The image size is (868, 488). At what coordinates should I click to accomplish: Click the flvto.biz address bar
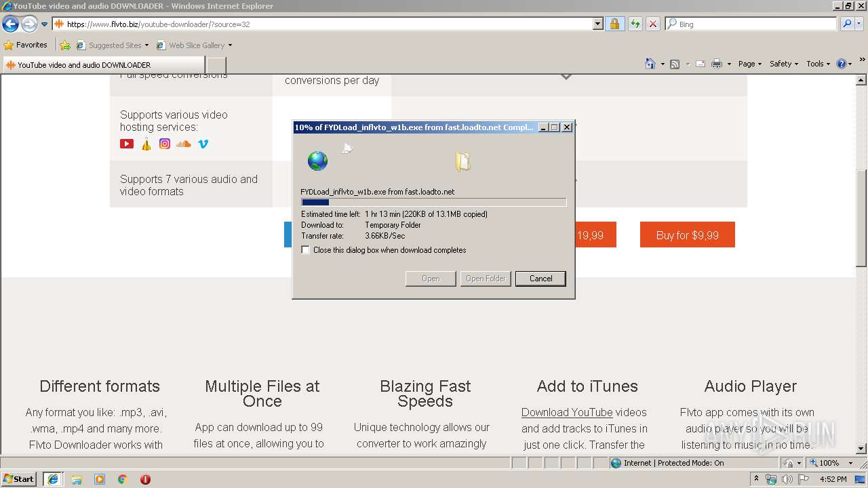coord(322,24)
